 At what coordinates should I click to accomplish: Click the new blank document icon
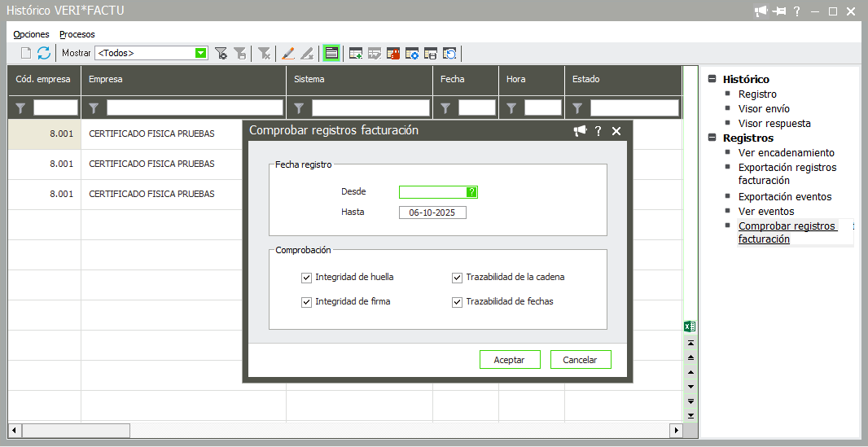pyautogui.click(x=26, y=53)
